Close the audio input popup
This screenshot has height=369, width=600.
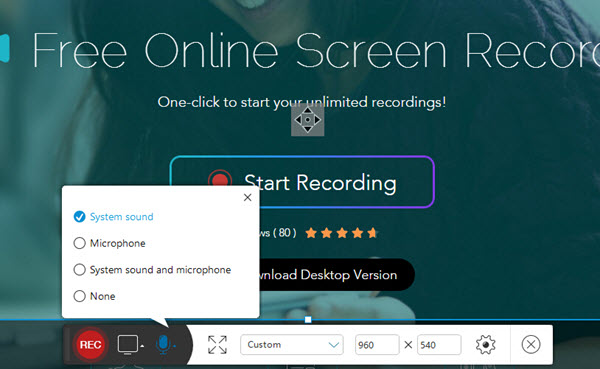[x=248, y=198]
